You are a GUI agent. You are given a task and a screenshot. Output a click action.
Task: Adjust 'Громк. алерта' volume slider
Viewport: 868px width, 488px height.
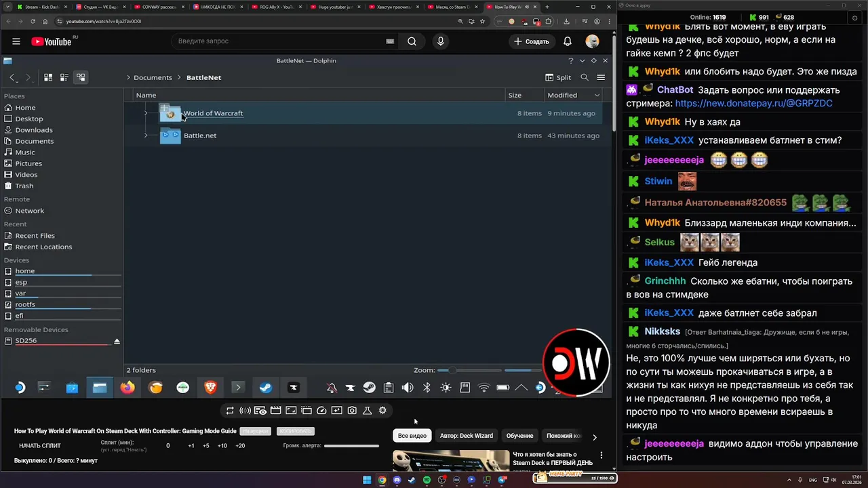(351, 446)
